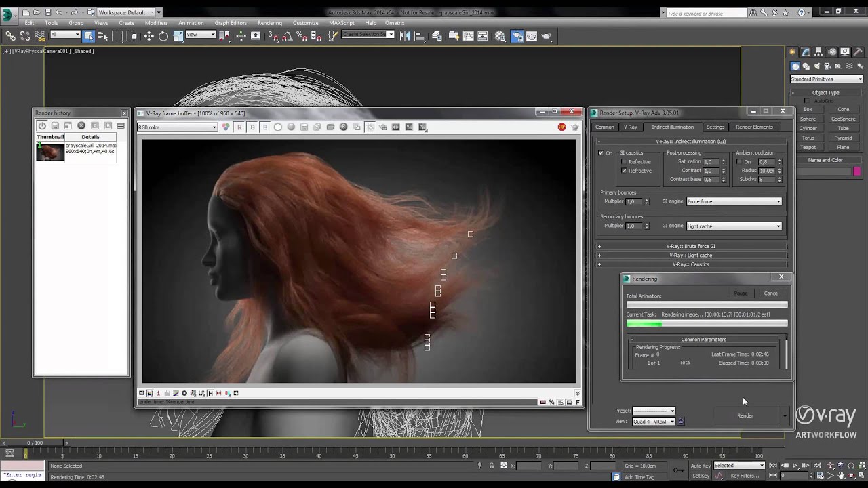Expand the V-Ray Light cache rollout
The height and width of the screenshot is (488, 868).
tap(690, 256)
